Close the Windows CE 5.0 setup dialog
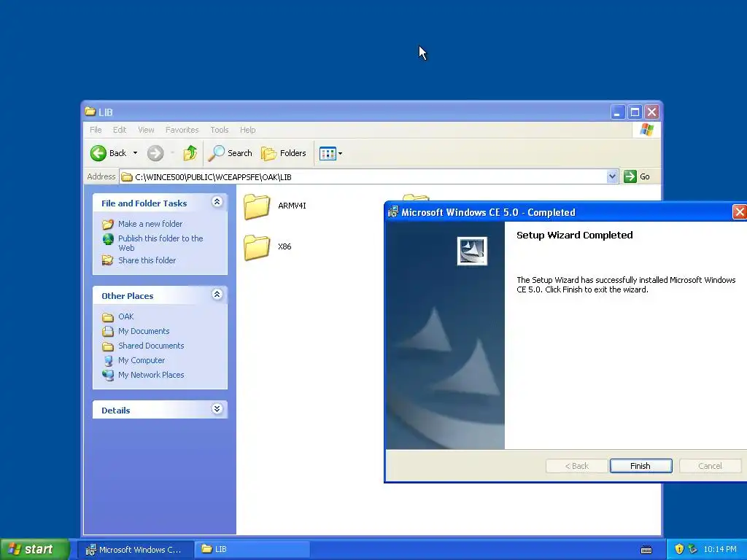Image resolution: width=747 pixels, height=560 pixels. (x=739, y=212)
